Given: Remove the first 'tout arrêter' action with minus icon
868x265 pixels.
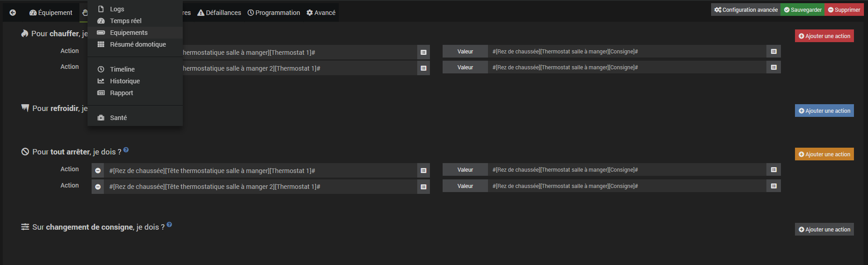Looking at the screenshot, I should [98, 171].
